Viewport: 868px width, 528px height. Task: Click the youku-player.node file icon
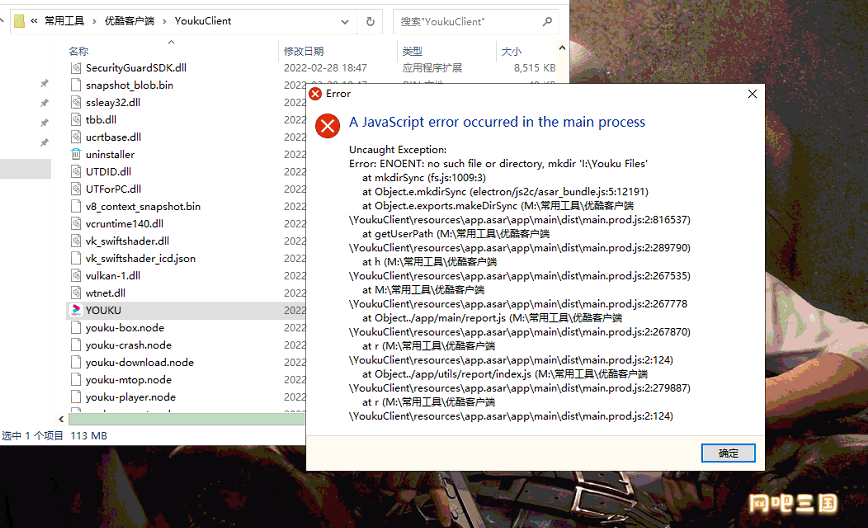pyautogui.click(x=76, y=397)
